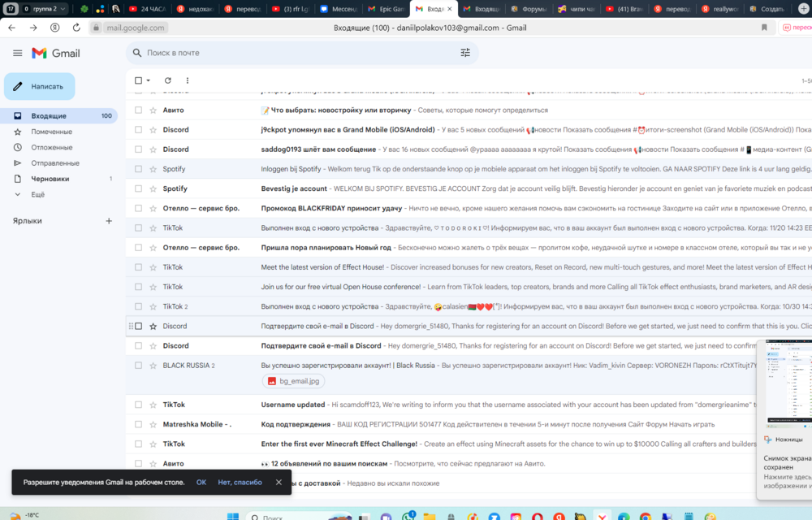Tick the checkbox for Discord saddog0193 email

[x=138, y=149]
